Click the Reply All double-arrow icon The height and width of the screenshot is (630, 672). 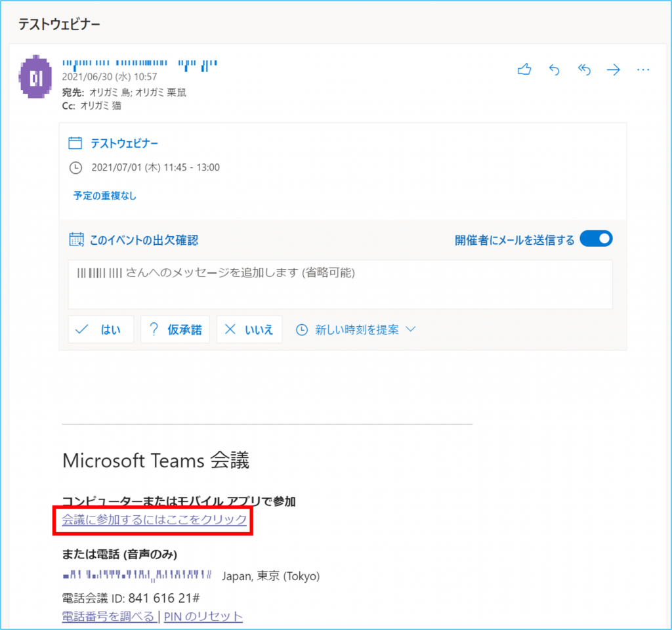click(584, 70)
